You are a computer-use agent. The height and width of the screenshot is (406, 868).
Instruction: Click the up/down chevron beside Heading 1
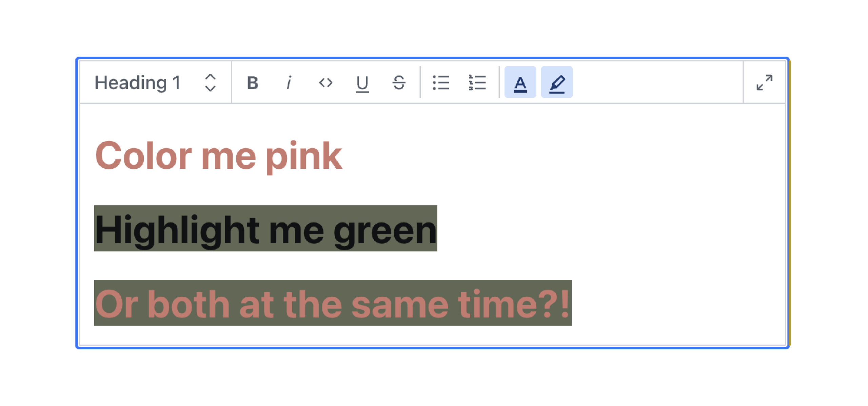click(x=210, y=82)
